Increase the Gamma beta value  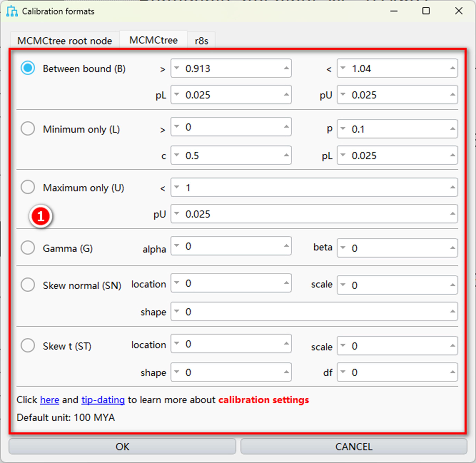pos(452,248)
